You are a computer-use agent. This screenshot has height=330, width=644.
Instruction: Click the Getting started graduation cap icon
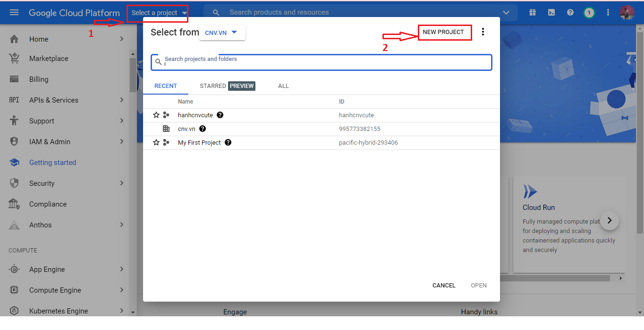point(14,163)
